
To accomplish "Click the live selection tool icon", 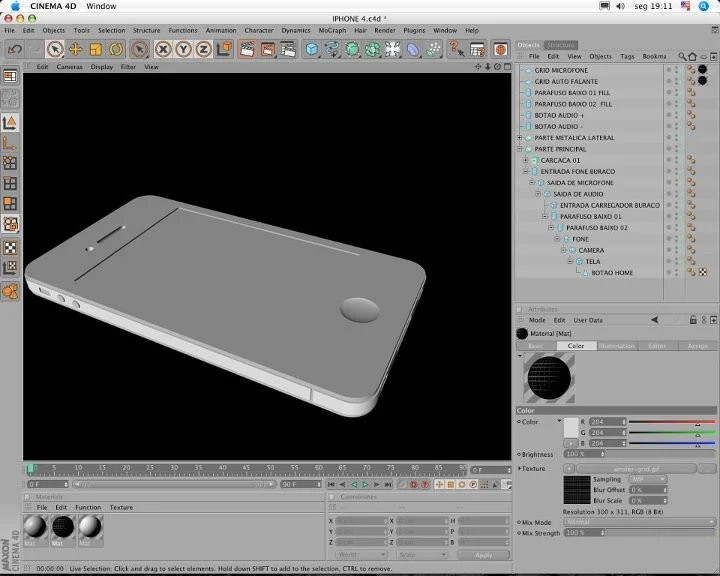I will (x=55, y=49).
